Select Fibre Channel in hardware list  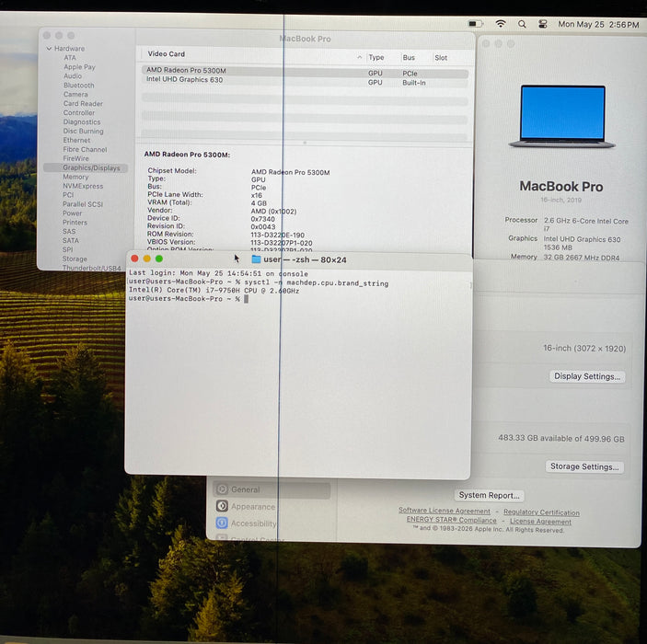tap(85, 149)
